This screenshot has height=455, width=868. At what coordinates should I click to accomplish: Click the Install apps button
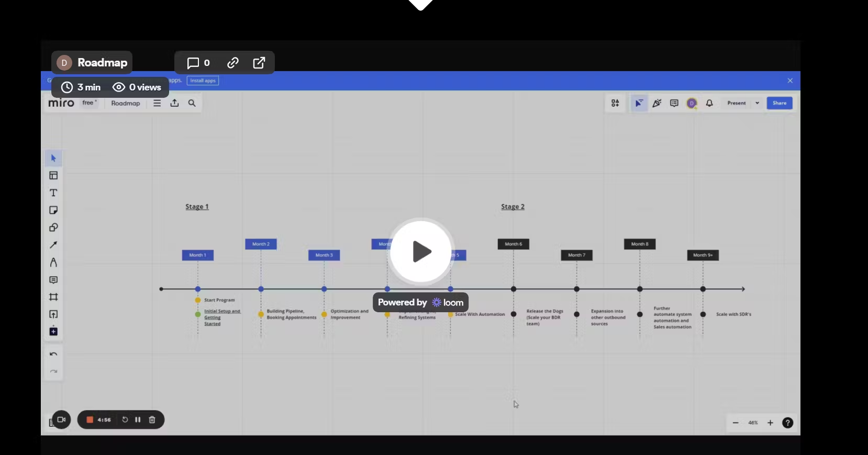[203, 81]
